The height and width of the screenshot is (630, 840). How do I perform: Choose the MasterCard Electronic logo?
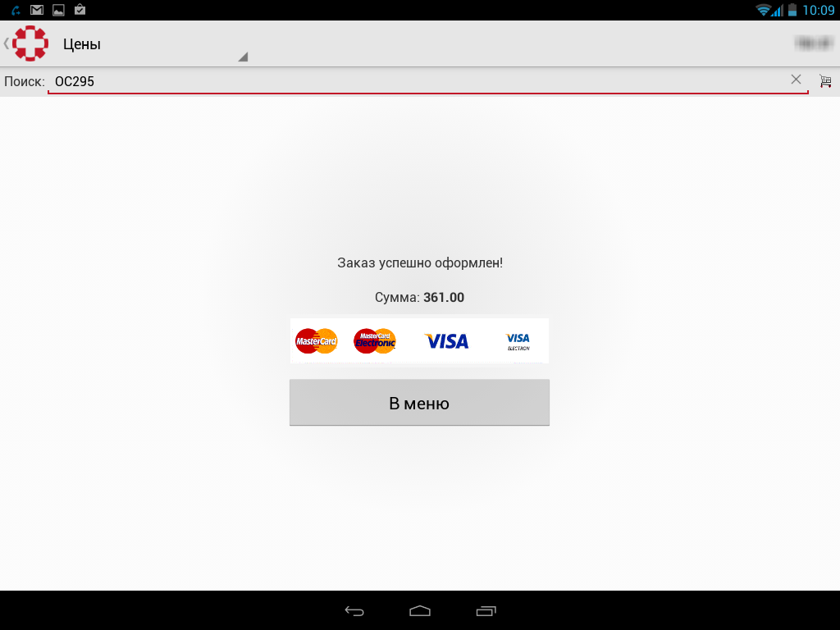tap(375, 340)
